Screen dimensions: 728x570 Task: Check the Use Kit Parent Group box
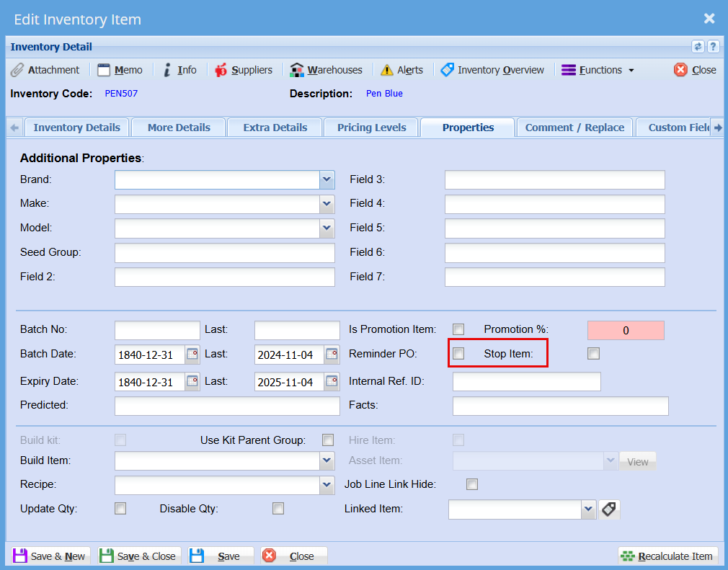pyautogui.click(x=328, y=440)
